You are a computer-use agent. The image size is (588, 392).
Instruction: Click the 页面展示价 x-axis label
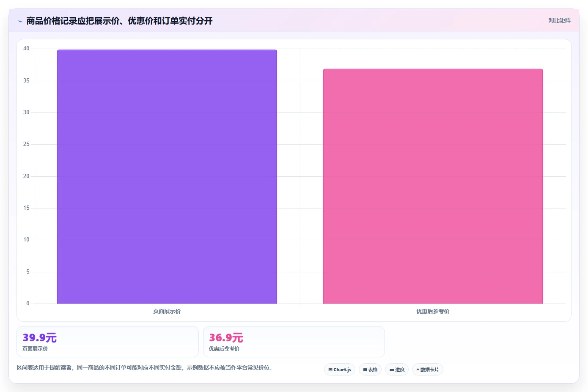tap(167, 311)
